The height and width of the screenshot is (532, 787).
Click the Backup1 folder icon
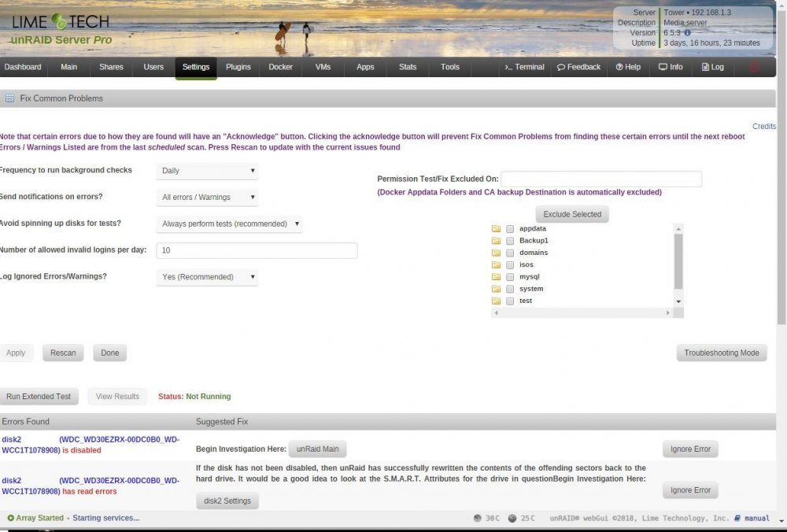coord(496,241)
